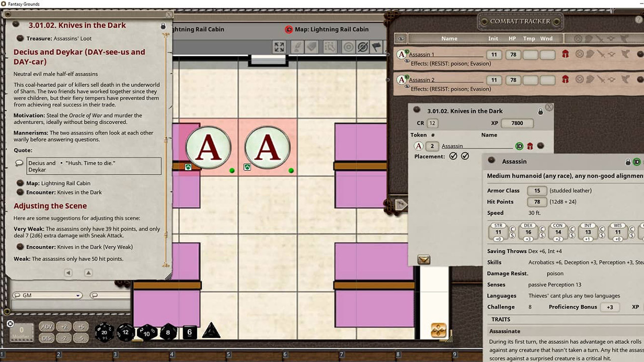Toggle the ID badge on the Assassin stat block
Image resolution: width=644 pixels, height=362 pixels.
tap(636, 162)
